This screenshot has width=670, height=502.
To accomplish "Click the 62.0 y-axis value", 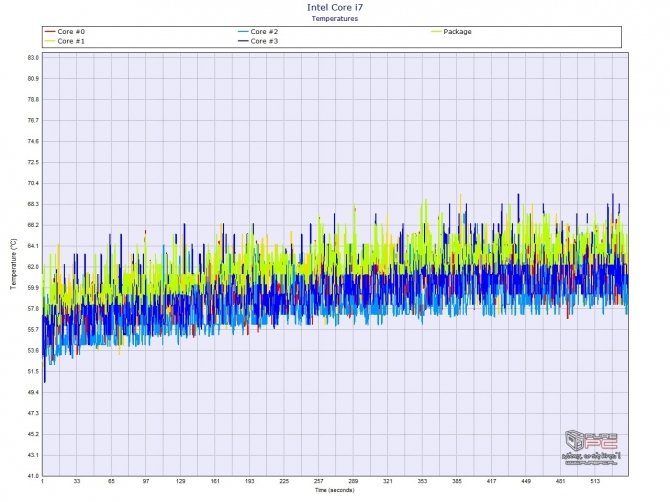I will (x=33, y=267).
